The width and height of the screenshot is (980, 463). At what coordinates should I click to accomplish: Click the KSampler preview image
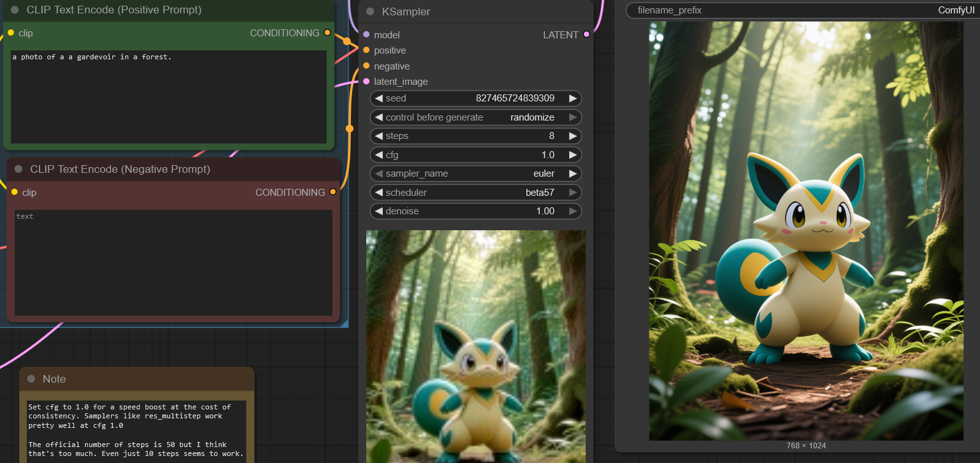pos(476,346)
